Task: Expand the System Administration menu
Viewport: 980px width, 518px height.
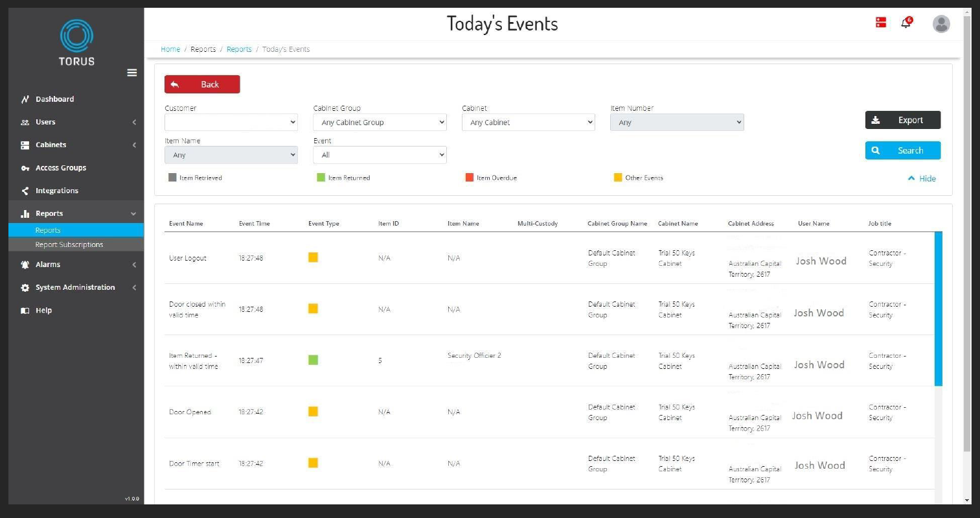Action: pyautogui.click(x=76, y=287)
